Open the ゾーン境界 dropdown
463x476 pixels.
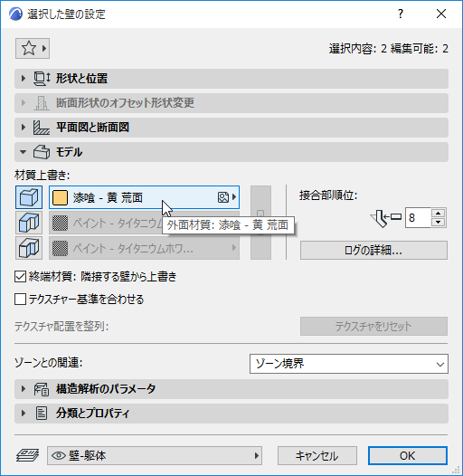pyautogui.click(x=349, y=364)
